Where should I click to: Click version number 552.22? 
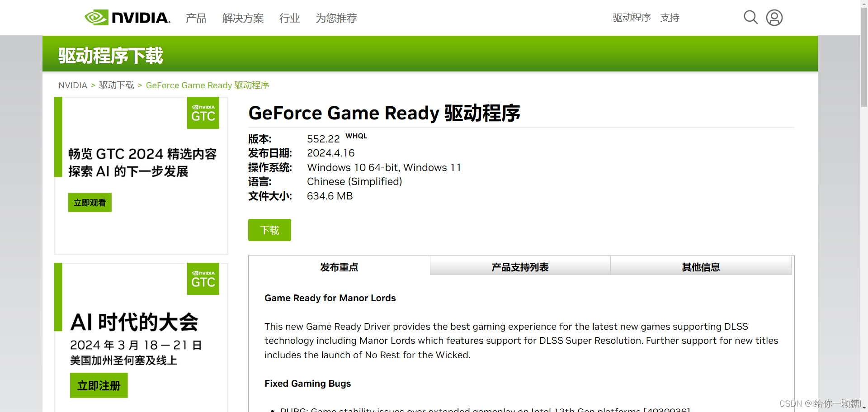pyautogui.click(x=323, y=139)
